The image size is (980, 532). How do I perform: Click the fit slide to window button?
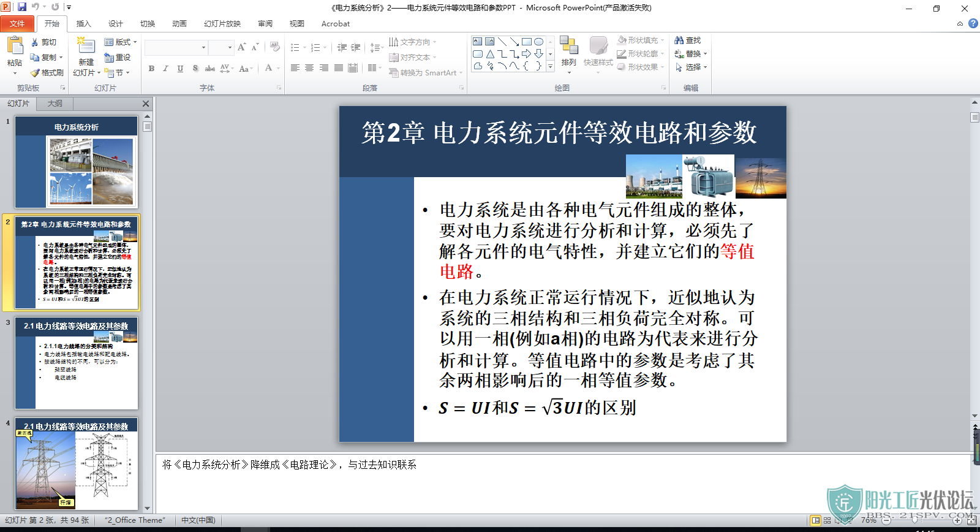[x=972, y=520]
